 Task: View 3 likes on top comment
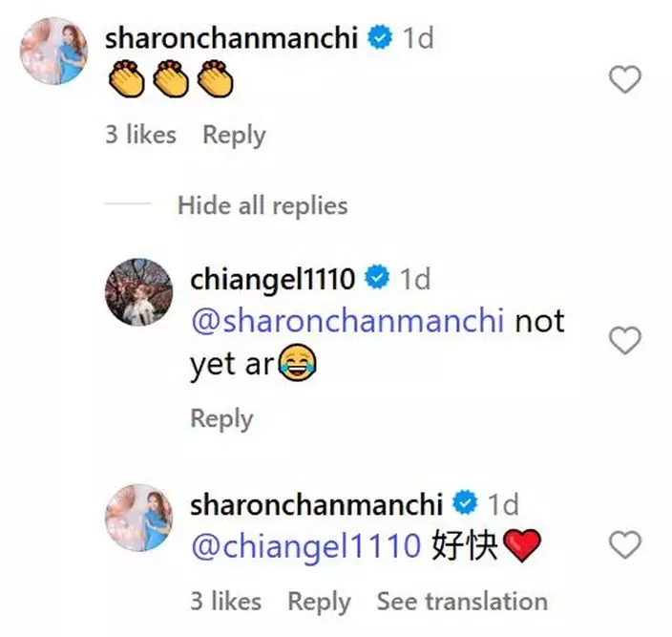click(x=140, y=135)
